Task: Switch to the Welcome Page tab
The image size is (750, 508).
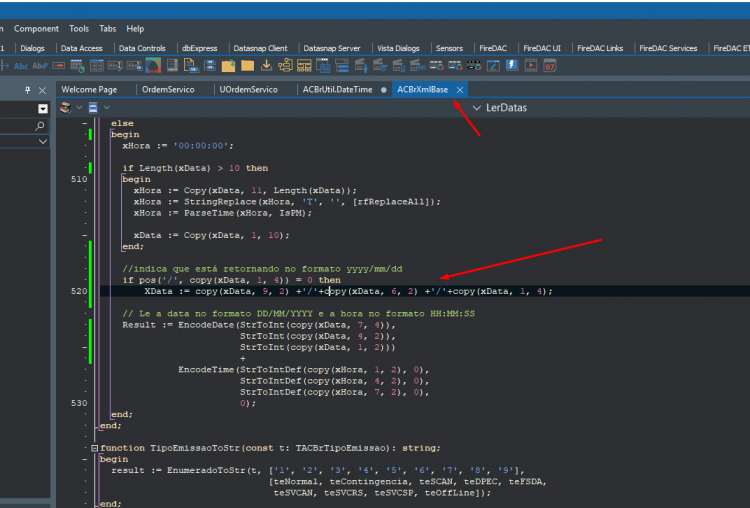Action: coord(89,89)
